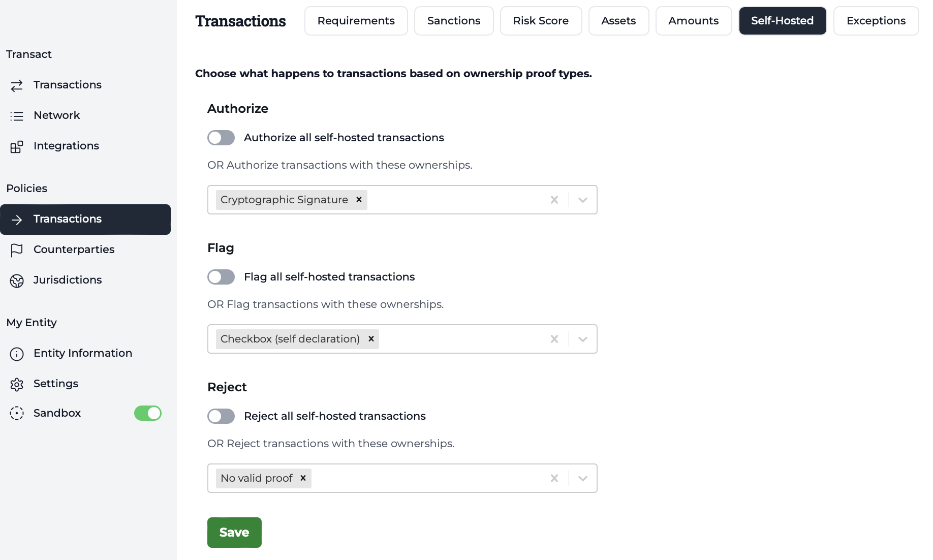Image resolution: width=933 pixels, height=560 pixels.
Task: Remove the Cryptographic Signature tag
Action: pyautogui.click(x=359, y=200)
